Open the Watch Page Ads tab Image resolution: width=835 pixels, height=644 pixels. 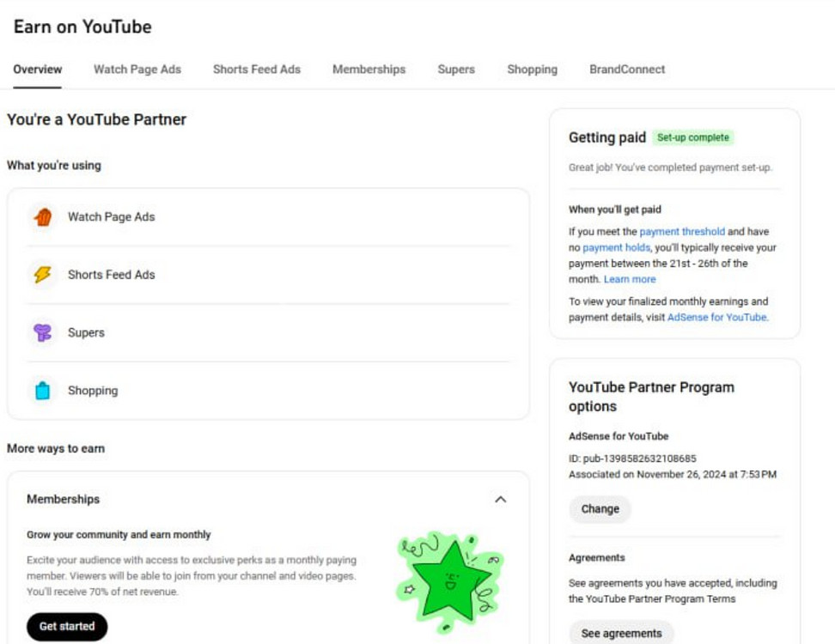coord(137,70)
